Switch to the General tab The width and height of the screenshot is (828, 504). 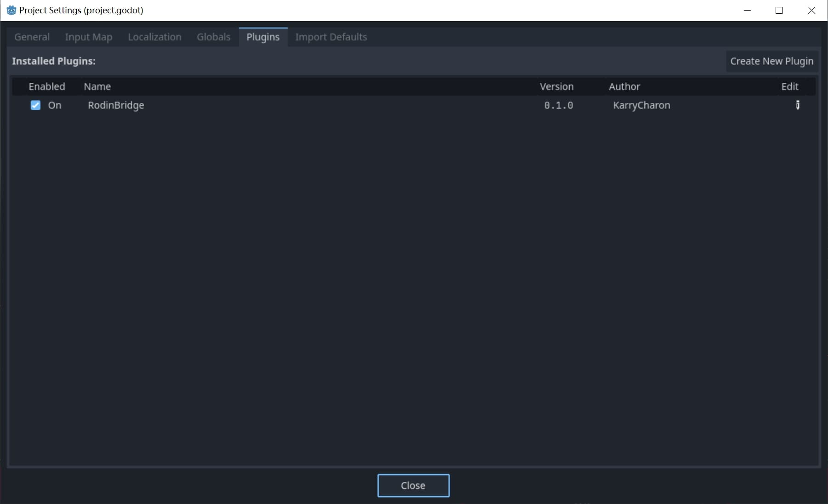[x=32, y=37]
